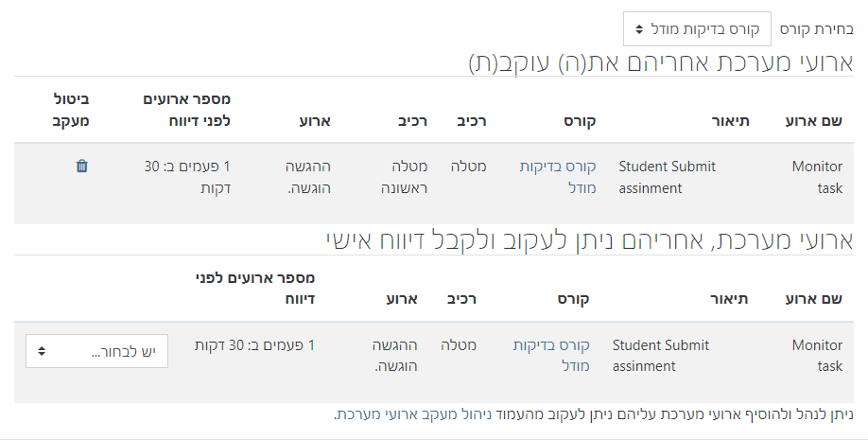This screenshot has width=868, height=440.
Task: Click the arrows of the course selector
Action: click(639, 29)
